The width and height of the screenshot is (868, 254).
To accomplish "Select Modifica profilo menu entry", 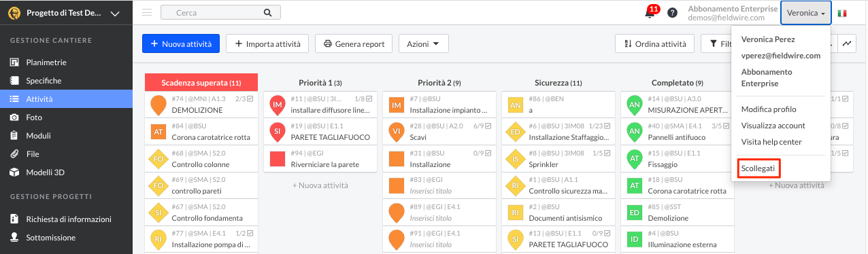I will (769, 109).
